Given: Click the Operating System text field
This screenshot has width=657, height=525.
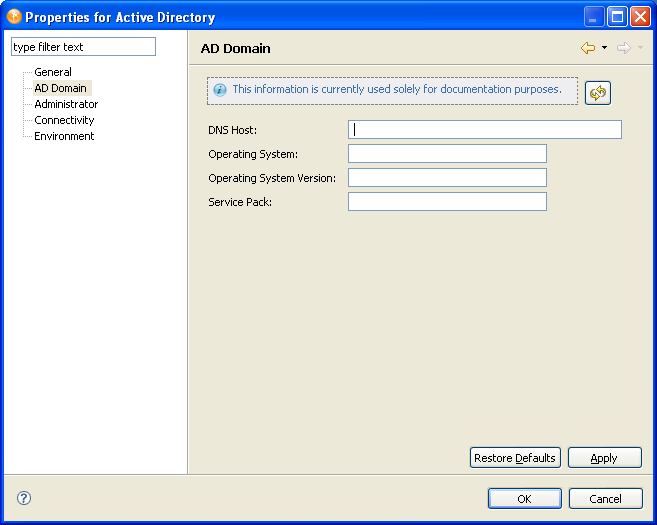Looking at the screenshot, I should tap(447, 153).
